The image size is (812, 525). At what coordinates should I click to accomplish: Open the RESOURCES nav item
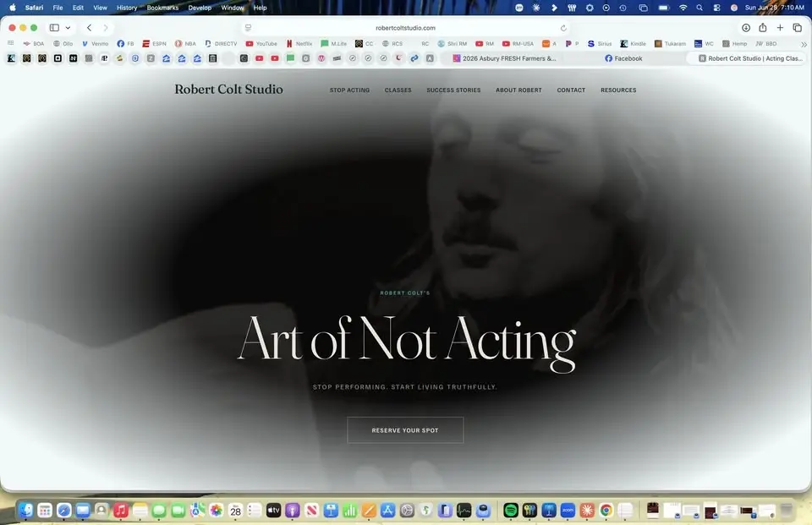point(618,90)
